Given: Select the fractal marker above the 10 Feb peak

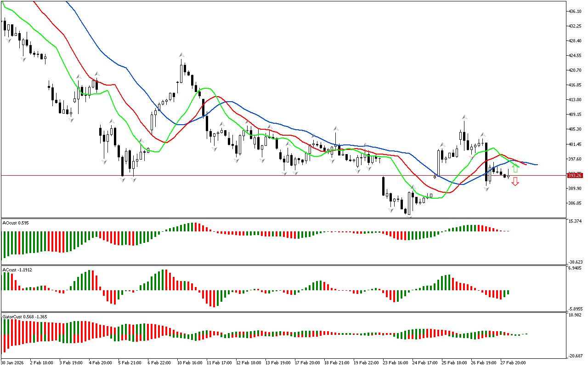Looking at the screenshot, I should point(181,55).
